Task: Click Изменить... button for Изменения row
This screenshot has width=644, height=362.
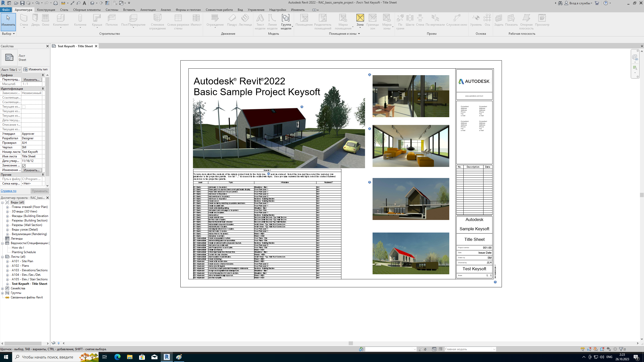Action: [31, 170]
